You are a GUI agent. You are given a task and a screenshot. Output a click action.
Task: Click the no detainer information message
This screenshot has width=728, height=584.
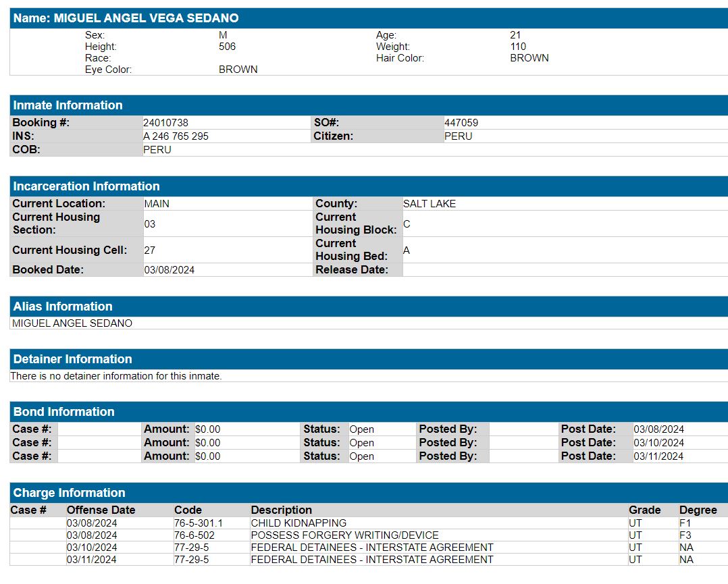[116, 376]
